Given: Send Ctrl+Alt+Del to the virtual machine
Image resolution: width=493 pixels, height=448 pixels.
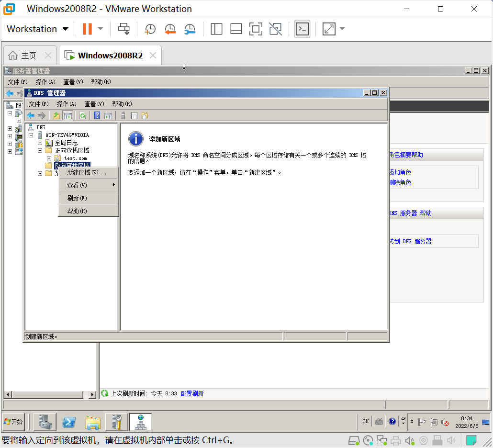Looking at the screenshot, I should click(x=123, y=29).
